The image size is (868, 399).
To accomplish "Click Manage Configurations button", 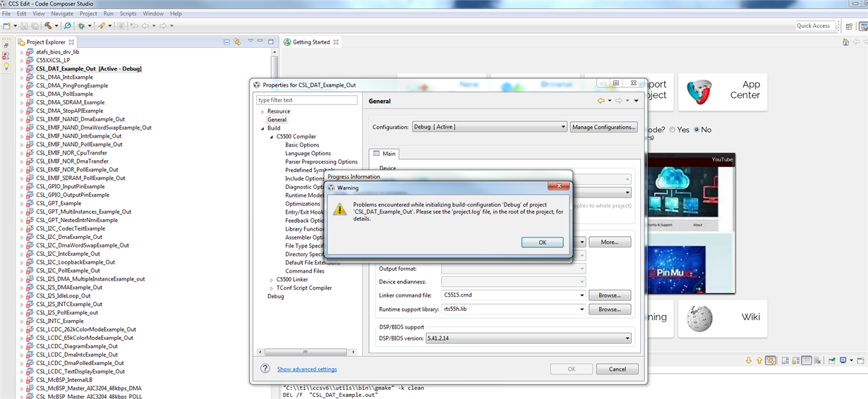I will coord(604,127).
